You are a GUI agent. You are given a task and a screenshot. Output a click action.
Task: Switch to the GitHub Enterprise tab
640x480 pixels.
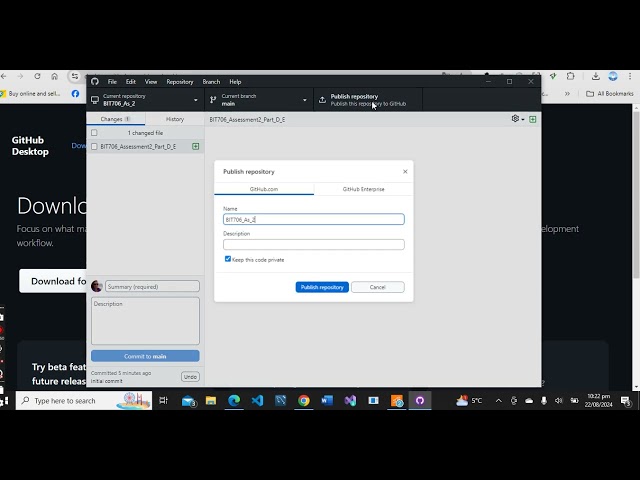(x=363, y=189)
